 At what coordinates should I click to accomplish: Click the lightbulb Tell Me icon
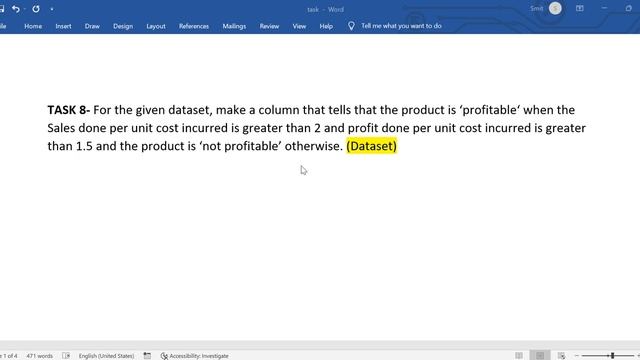pos(351,26)
